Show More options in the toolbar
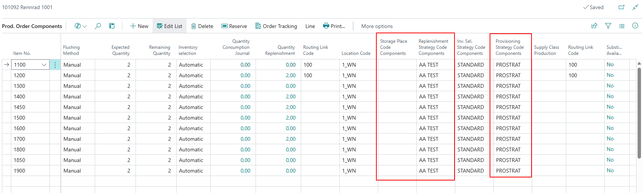 (377, 26)
